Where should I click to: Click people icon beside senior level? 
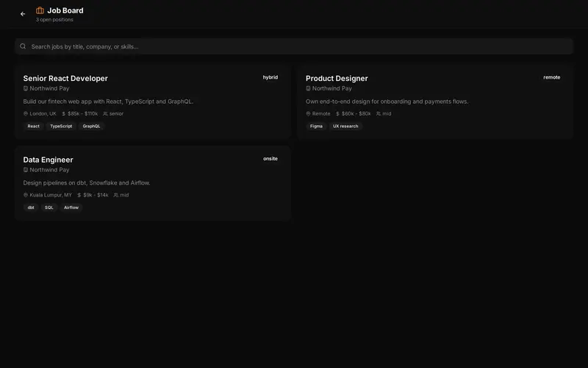(105, 114)
